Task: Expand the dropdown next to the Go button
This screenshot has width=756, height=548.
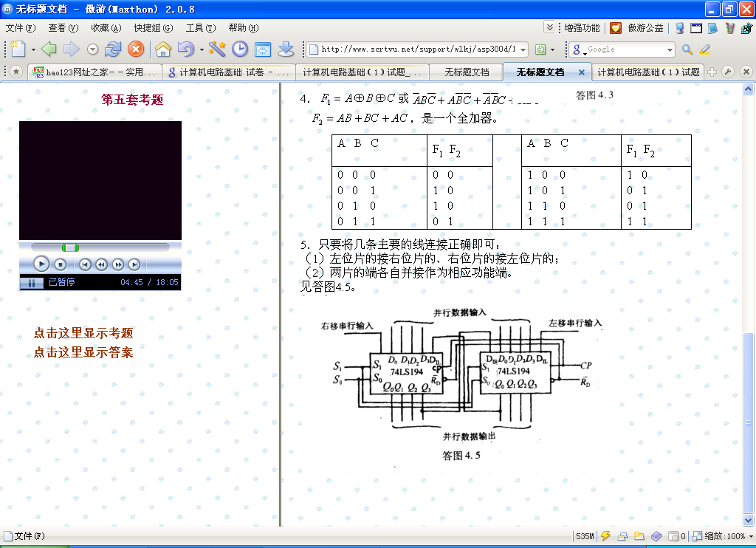Action: tap(552, 49)
